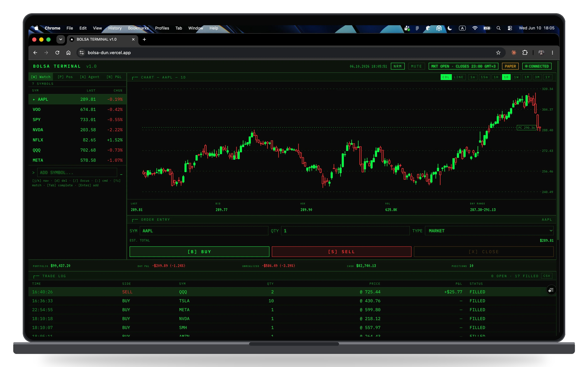Click the order SYM field with AAPL

click(204, 231)
